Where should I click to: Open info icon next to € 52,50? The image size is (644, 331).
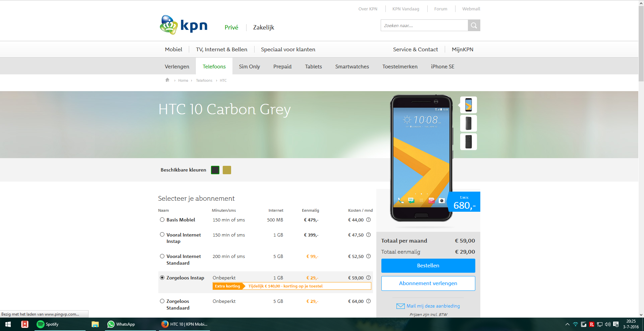tap(368, 256)
